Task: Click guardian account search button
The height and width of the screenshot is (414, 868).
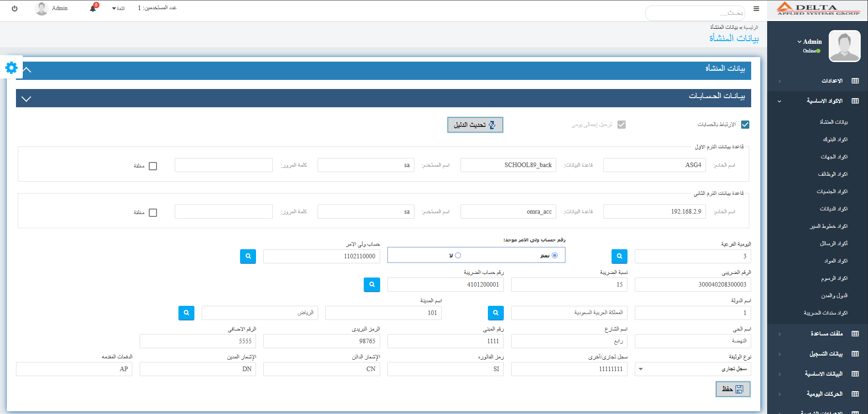Action: point(248,256)
